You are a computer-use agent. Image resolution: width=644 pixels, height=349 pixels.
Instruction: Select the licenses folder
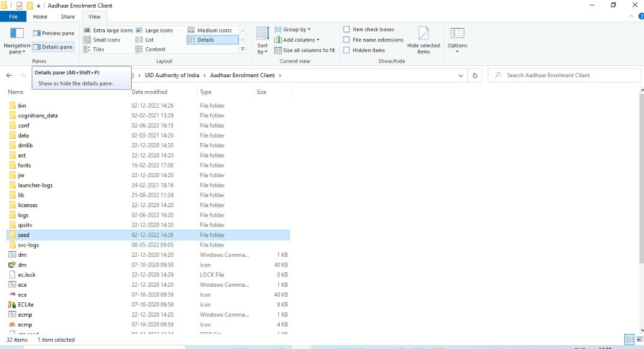pos(148,205)
